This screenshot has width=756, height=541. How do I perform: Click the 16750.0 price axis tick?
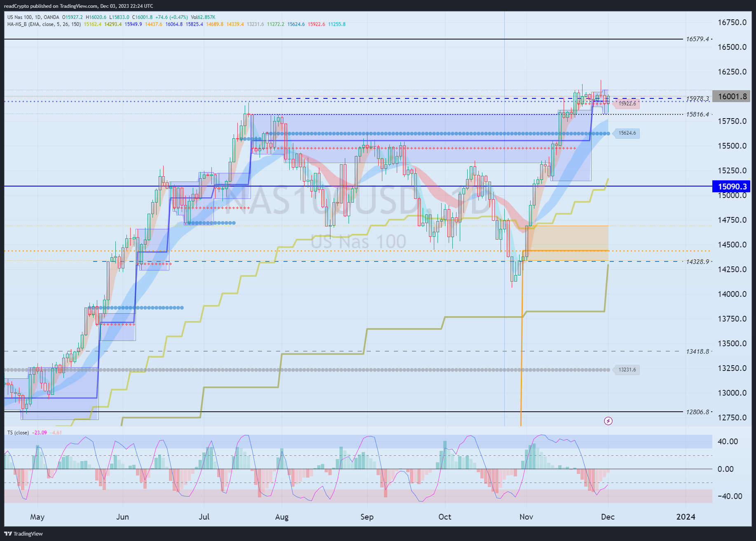tap(732, 22)
